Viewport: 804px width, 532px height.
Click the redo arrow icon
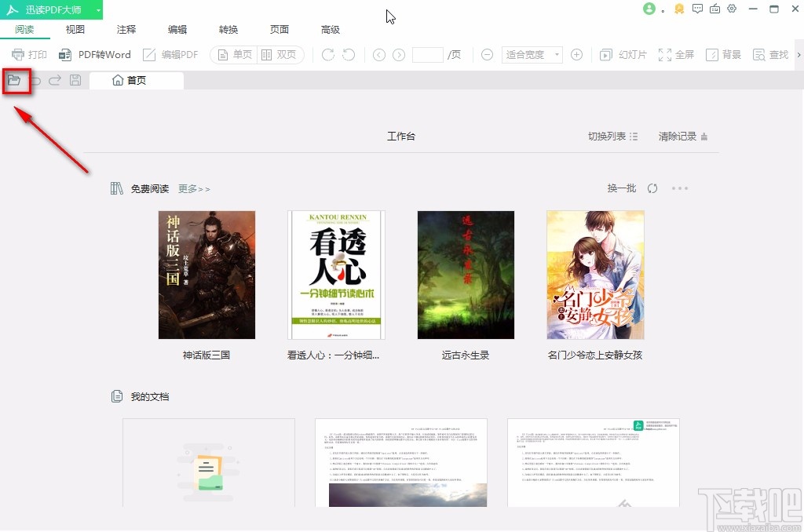pos(55,80)
